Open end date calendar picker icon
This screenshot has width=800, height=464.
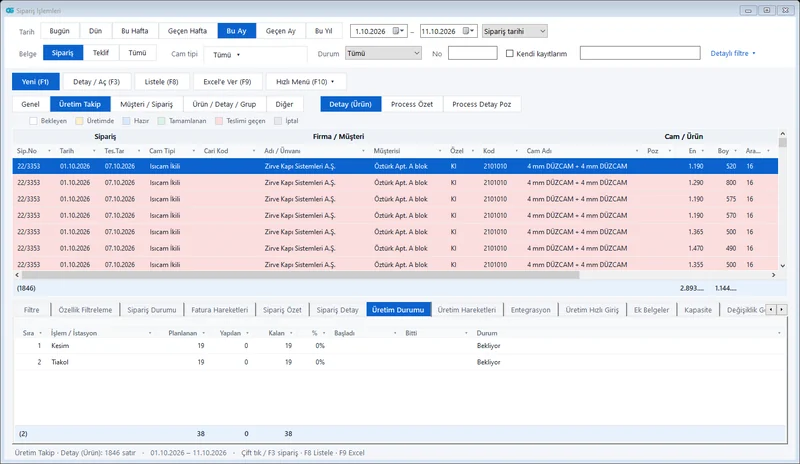[x=468, y=31]
